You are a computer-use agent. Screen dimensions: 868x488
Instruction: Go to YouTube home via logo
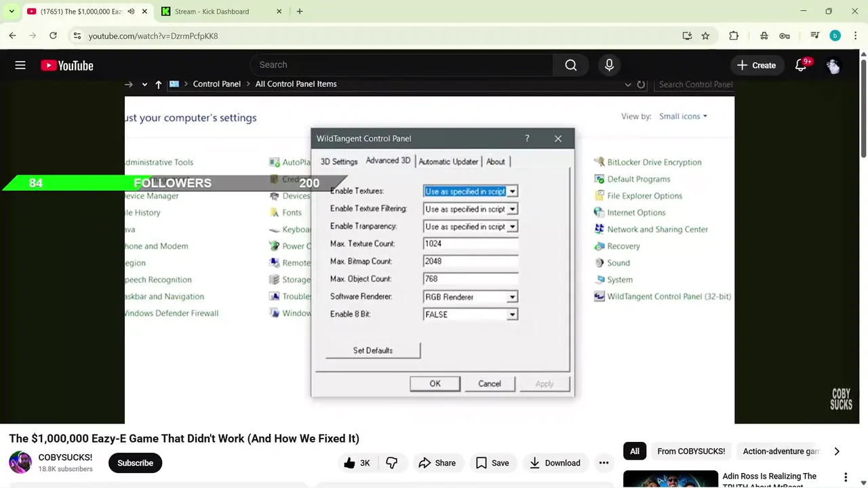(x=67, y=65)
